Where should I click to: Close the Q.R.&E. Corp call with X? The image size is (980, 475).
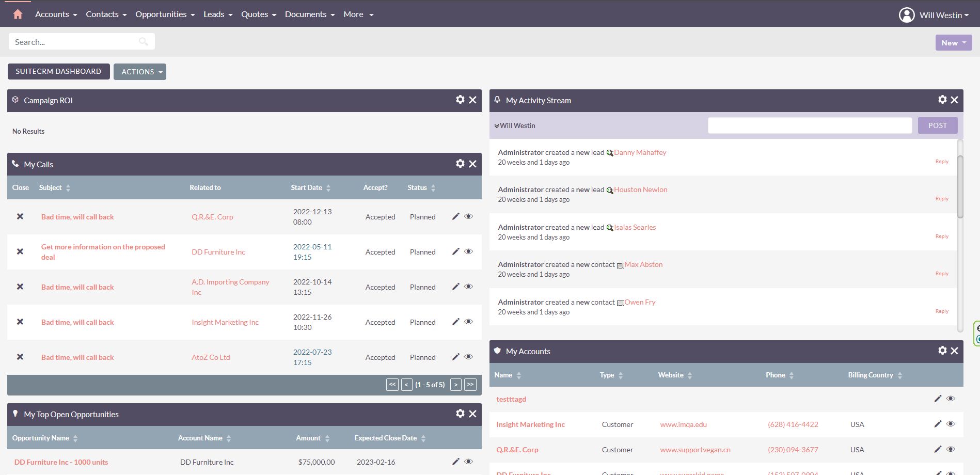[20, 216]
